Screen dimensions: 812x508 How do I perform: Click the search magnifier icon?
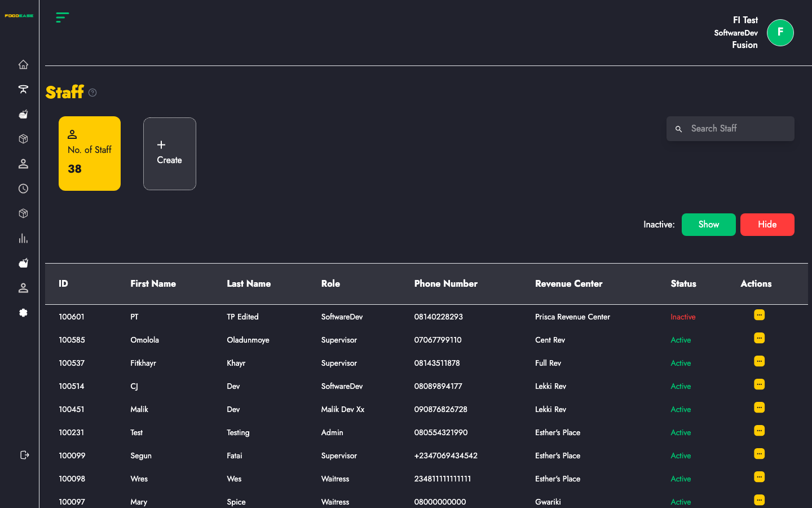(679, 129)
